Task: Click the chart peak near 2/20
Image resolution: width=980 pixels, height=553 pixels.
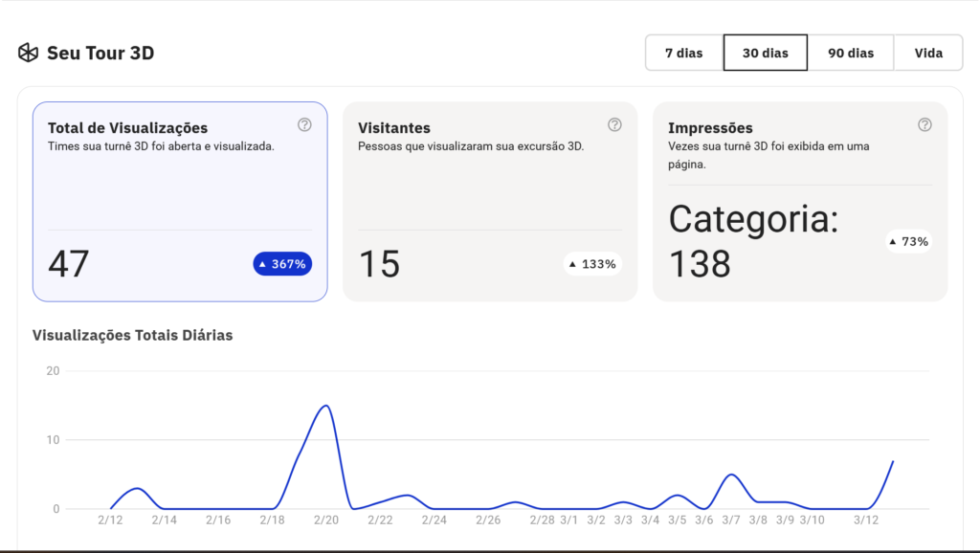Action: point(325,406)
